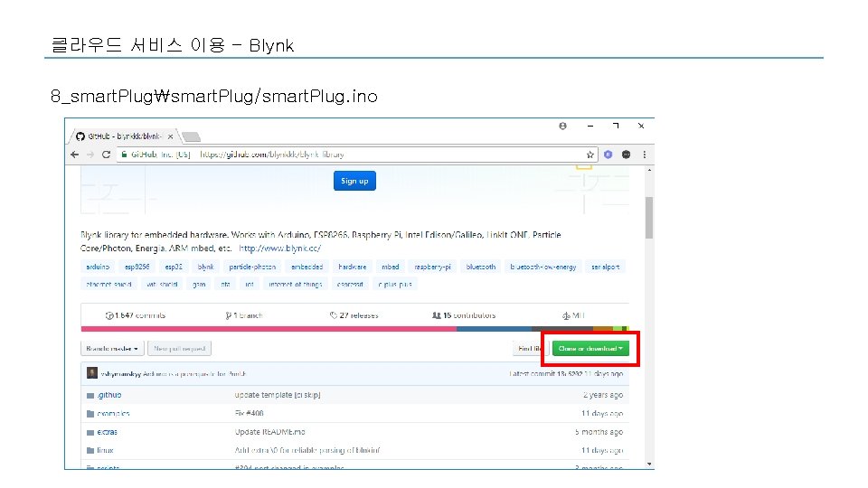Open the Chrome profile avatar icon
The width and height of the screenshot is (868, 488).
[562, 127]
